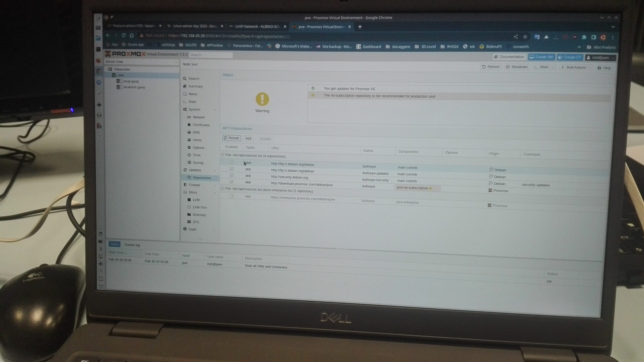Switch to the Tasks tab
644x362 pixels.
pos(114,244)
